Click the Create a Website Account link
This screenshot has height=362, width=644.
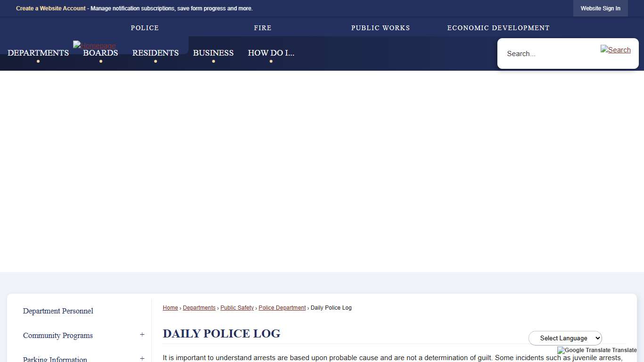click(x=50, y=8)
